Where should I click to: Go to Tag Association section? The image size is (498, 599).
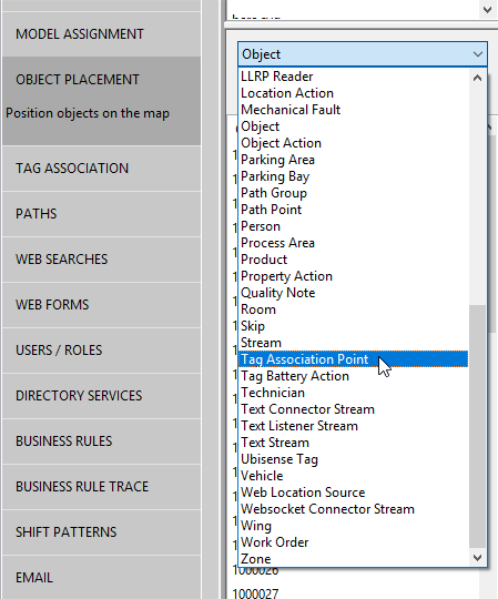pos(101,168)
